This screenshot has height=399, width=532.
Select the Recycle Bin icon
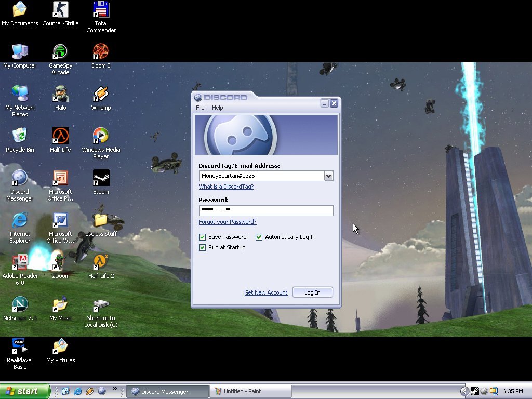pyautogui.click(x=20, y=140)
